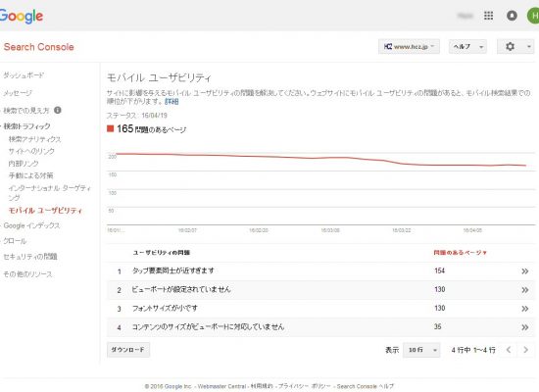
Task: Click the タップ要素同士が近すぎます issue text
Action: (173, 270)
